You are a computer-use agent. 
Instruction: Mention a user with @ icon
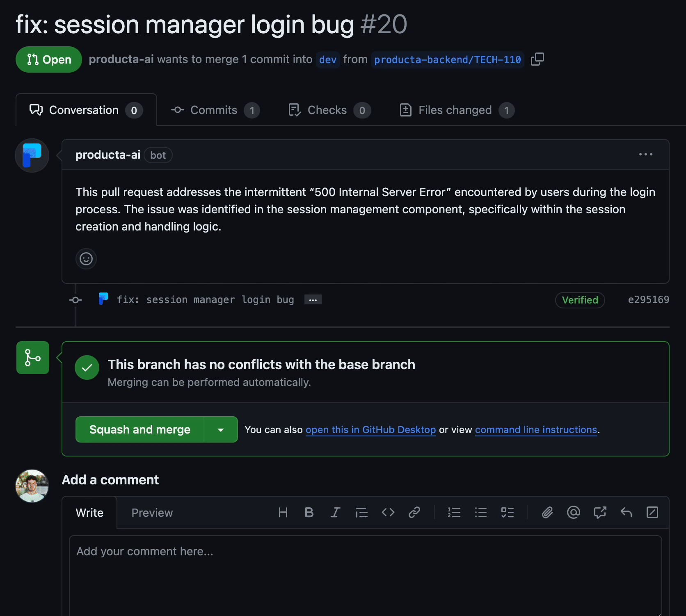[x=574, y=512]
